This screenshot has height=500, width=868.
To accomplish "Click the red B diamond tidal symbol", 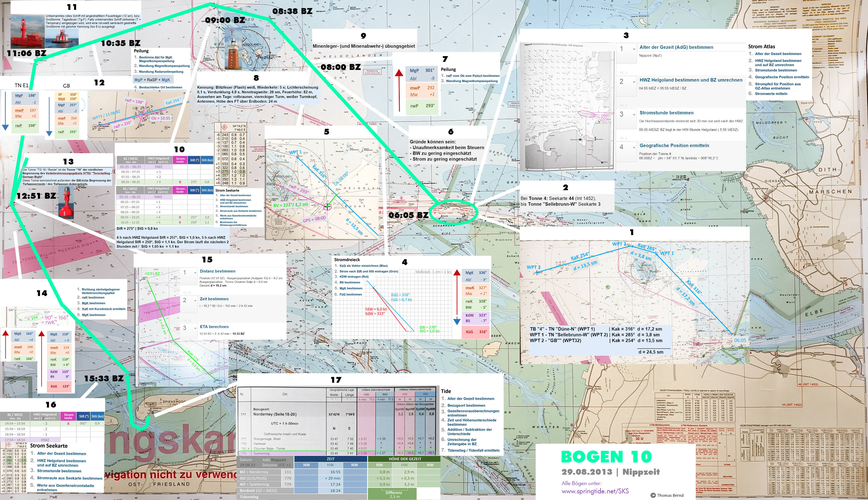I will 224,128.
